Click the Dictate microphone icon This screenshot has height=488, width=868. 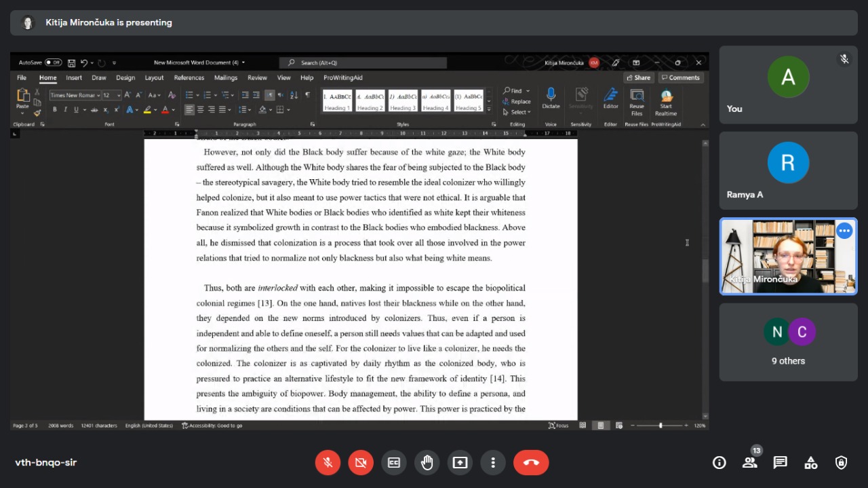pyautogui.click(x=551, y=98)
